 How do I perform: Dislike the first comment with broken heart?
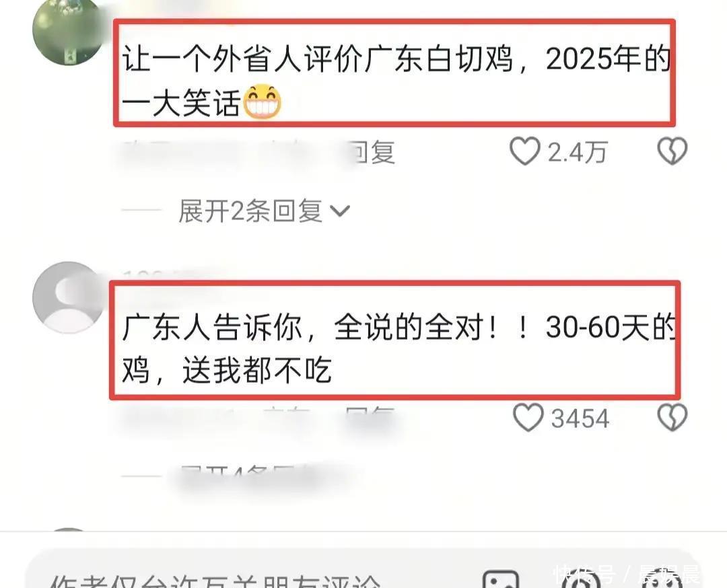(672, 151)
